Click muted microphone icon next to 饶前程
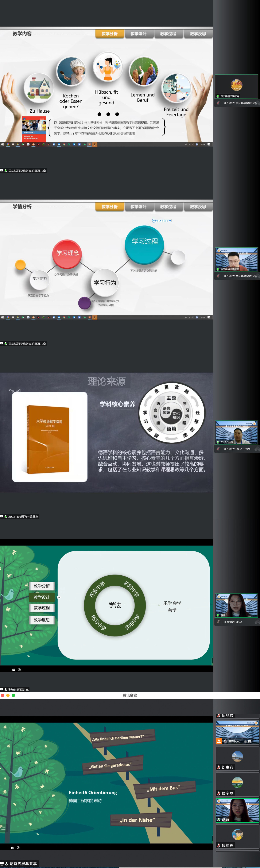260x868 pixels. coord(219,845)
